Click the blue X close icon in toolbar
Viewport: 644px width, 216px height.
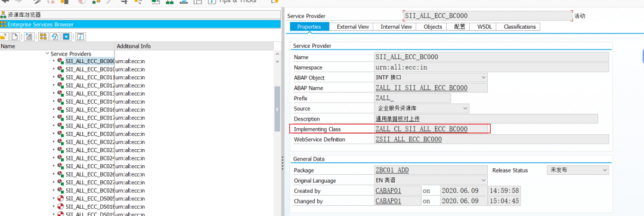pyautogui.click(x=66, y=36)
